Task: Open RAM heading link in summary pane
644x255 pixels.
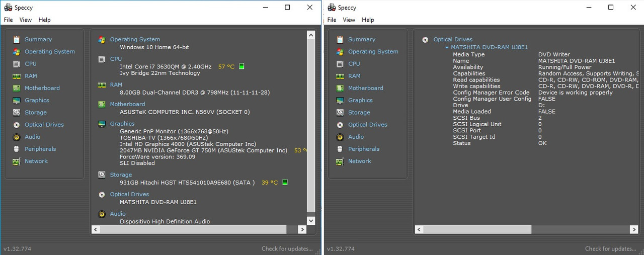Action: click(116, 84)
